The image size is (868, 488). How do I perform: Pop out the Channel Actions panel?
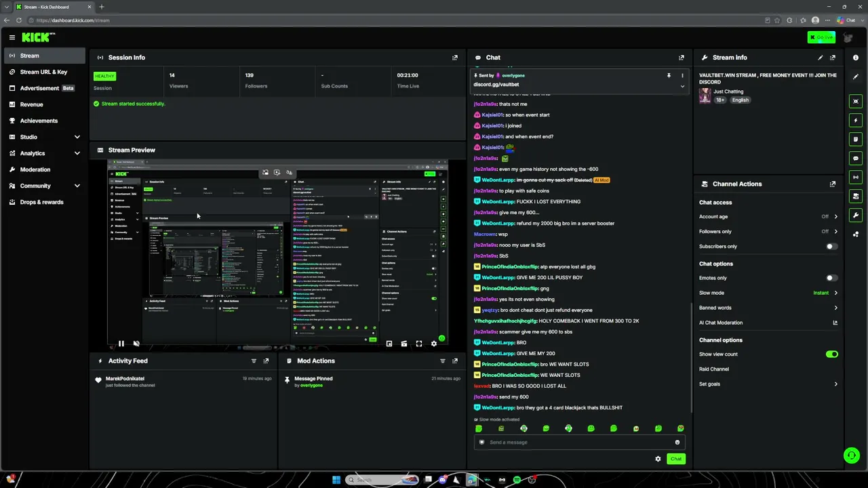(833, 184)
